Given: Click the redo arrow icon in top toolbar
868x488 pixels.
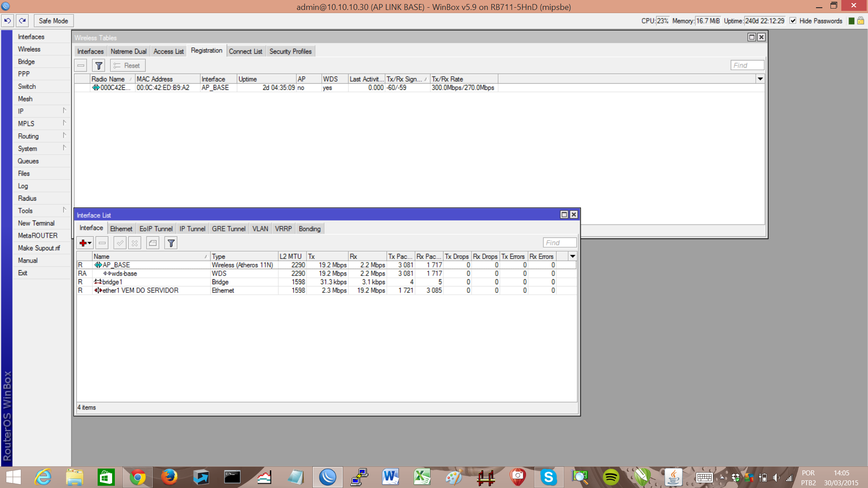Looking at the screenshot, I should (22, 21).
